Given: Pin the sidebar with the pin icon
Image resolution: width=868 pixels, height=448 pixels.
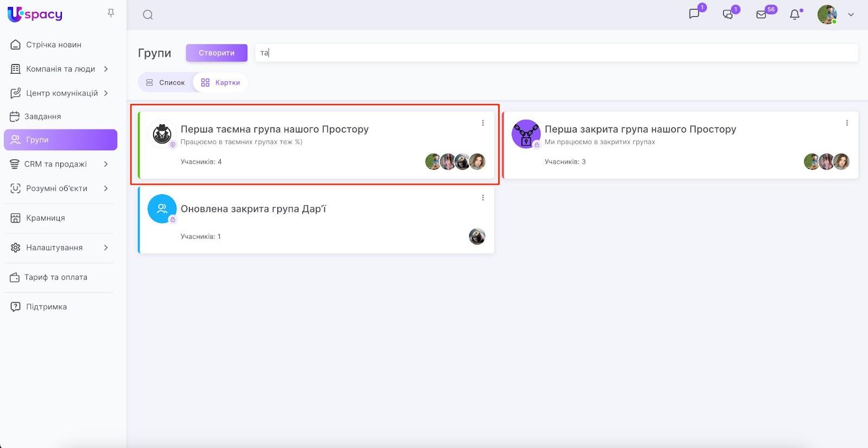Looking at the screenshot, I should [x=111, y=13].
